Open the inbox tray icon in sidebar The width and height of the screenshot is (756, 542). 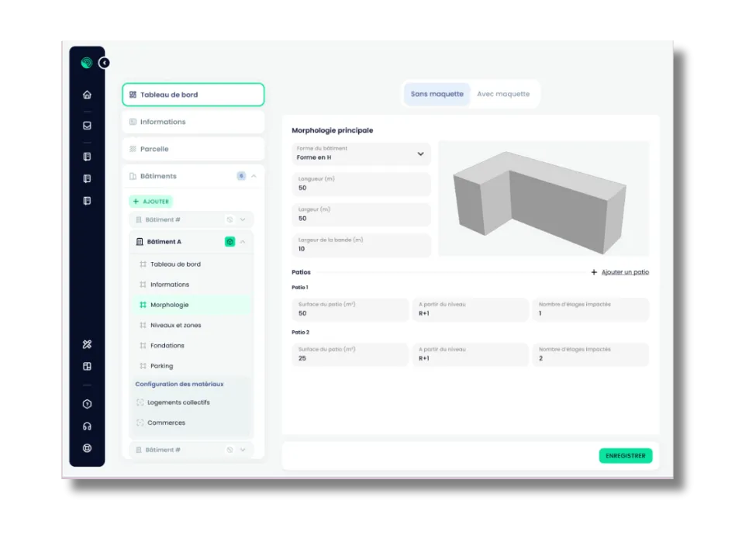[x=87, y=126]
